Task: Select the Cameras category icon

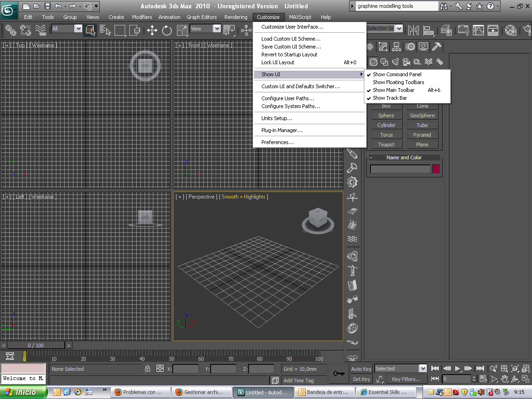Action: point(406,62)
